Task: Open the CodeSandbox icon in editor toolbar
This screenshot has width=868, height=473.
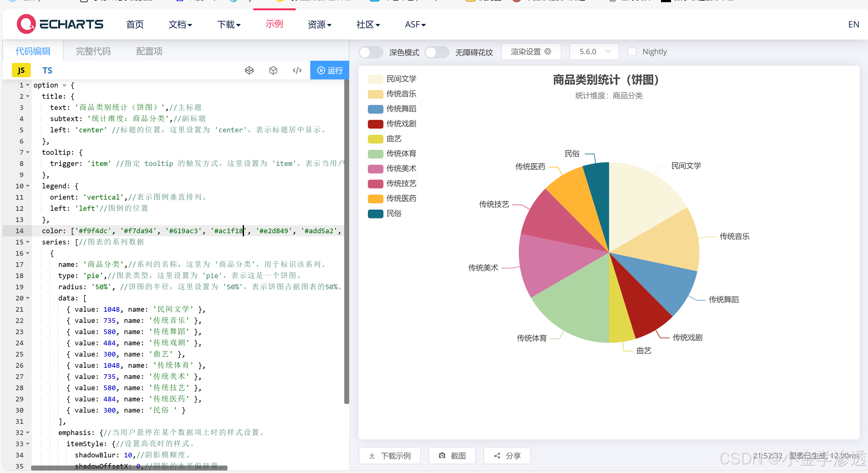Action: pyautogui.click(x=249, y=70)
